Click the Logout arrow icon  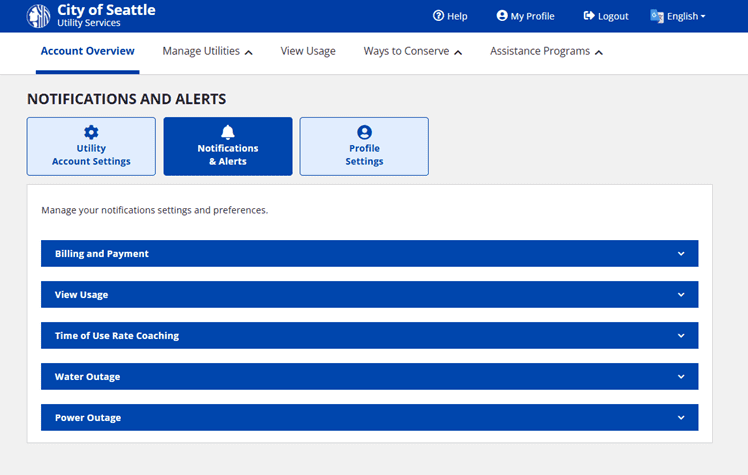(589, 16)
